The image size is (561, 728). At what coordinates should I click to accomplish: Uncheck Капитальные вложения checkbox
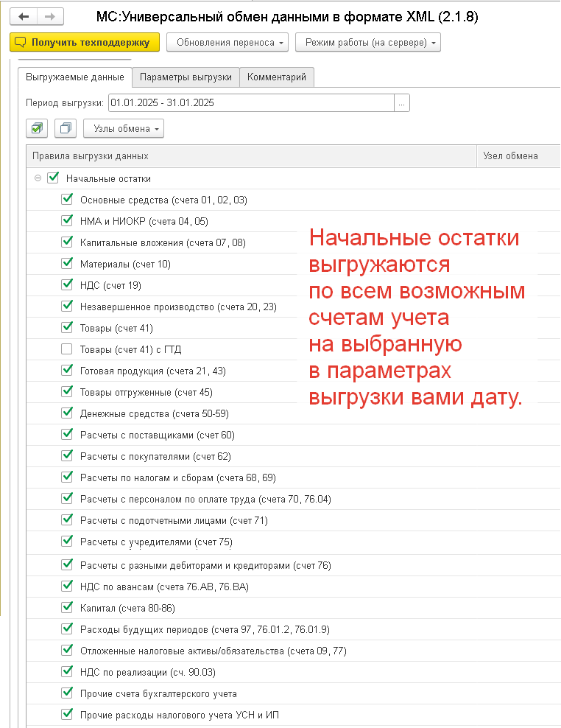67,242
